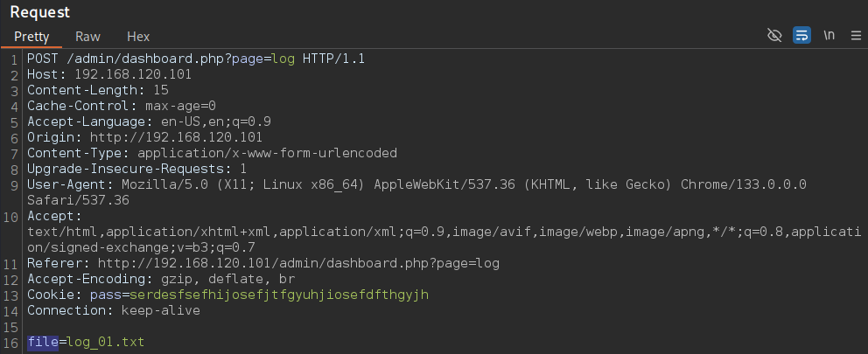Click the Content-Type header value
868x354 pixels.
268,153
